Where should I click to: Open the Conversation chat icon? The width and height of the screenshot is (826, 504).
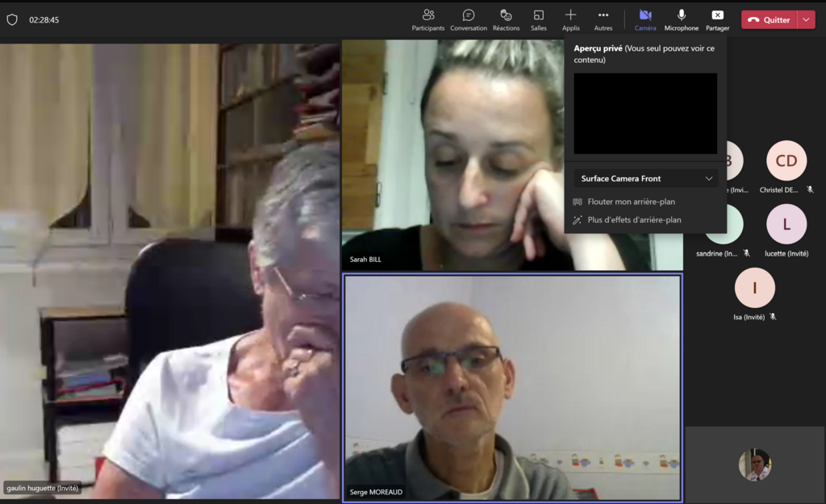click(468, 15)
